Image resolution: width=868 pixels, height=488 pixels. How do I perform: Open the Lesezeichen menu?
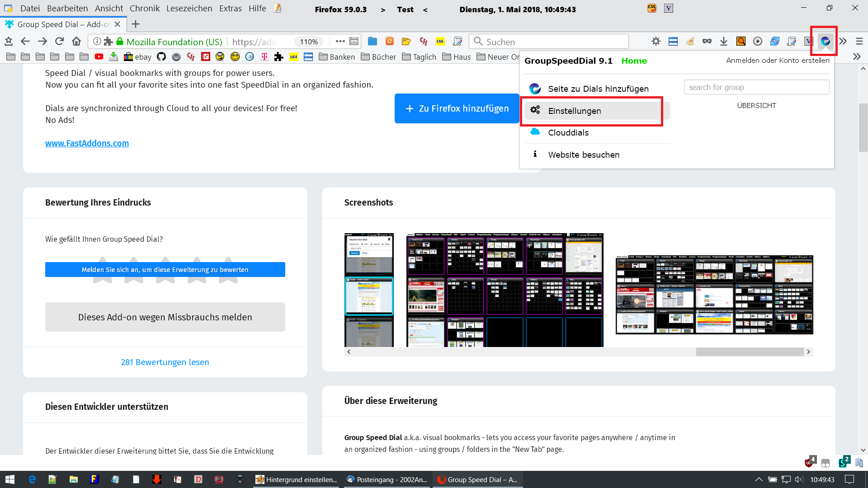[x=189, y=9]
